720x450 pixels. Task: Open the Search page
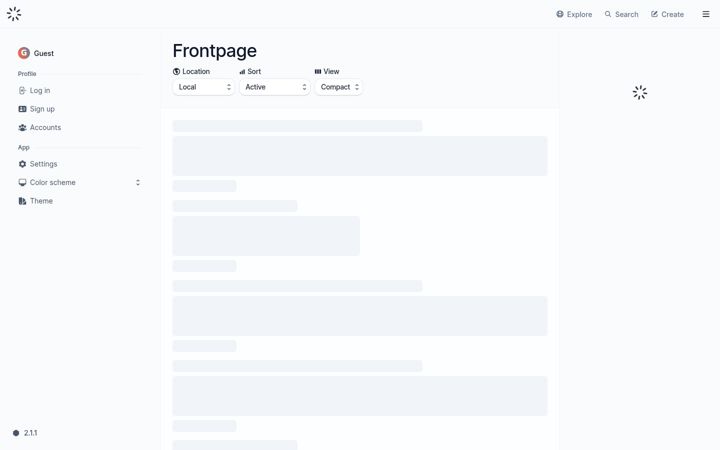621,14
